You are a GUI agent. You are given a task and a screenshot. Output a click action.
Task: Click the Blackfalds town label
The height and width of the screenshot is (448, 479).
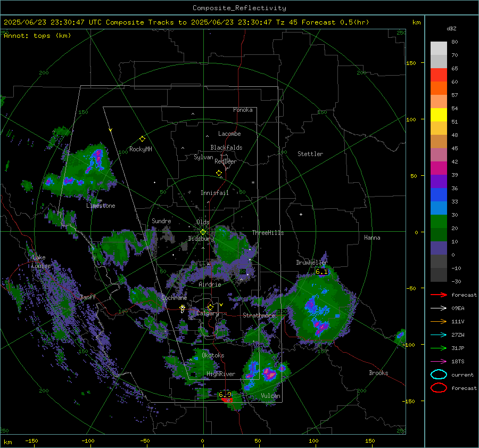click(226, 148)
